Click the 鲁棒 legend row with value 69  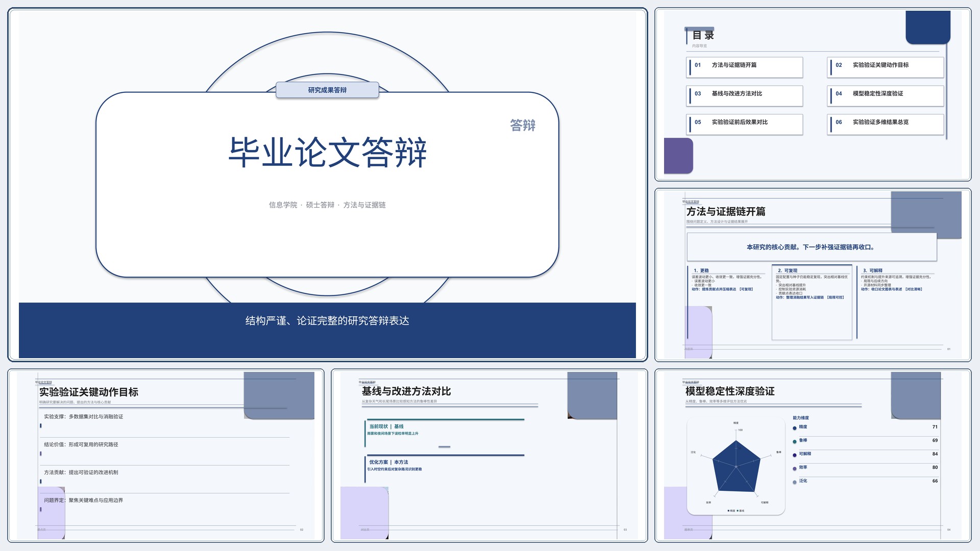pyautogui.click(x=865, y=440)
